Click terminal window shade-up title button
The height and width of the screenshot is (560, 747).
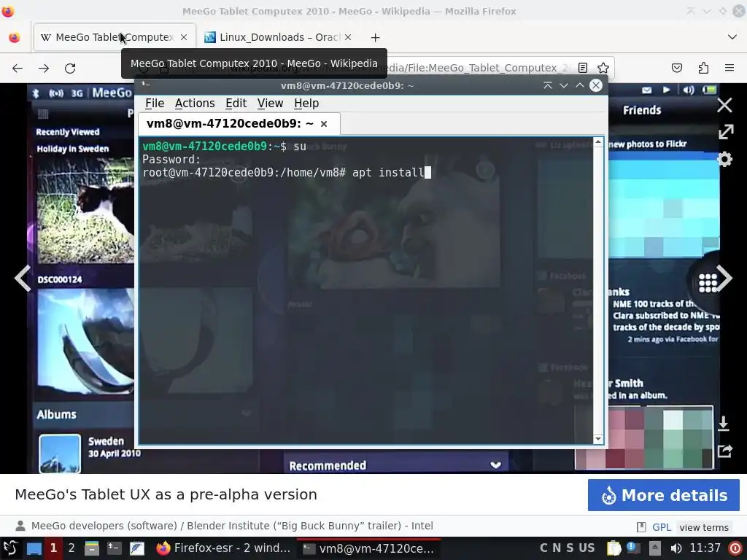pyautogui.click(x=547, y=85)
